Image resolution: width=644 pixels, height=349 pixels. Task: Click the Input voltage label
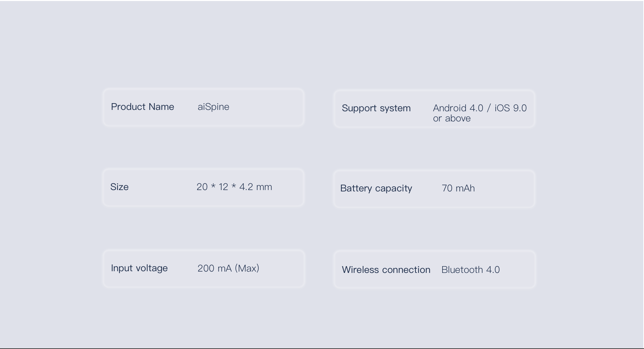click(139, 268)
